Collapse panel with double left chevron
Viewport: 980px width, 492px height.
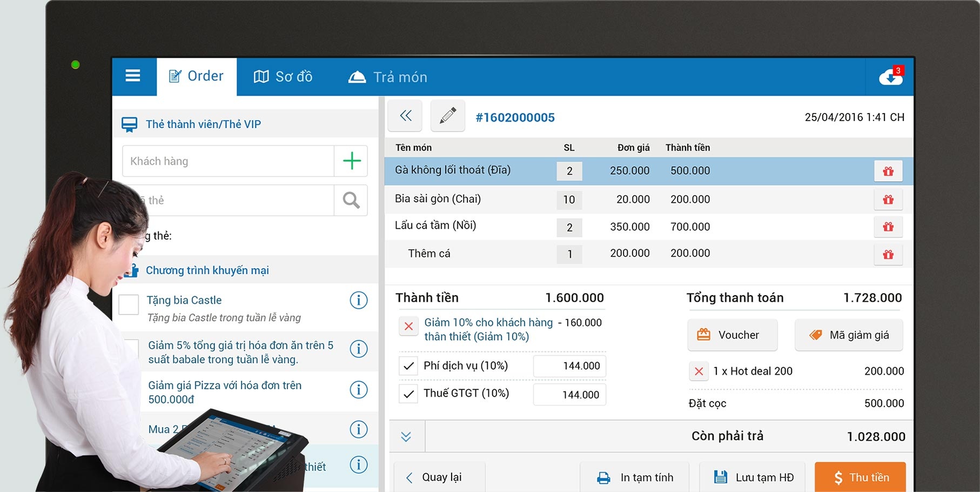pyautogui.click(x=405, y=116)
